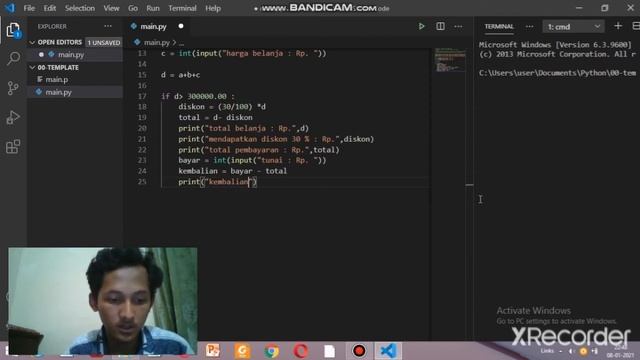Screen dimensions: 640x360
Task: Open the Run menu
Action: click(x=153, y=8)
